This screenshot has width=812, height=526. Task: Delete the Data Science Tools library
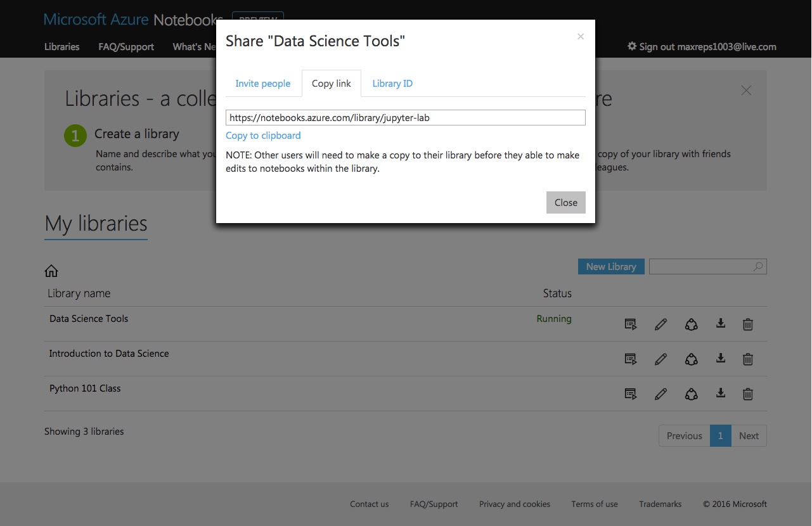point(748,324)
